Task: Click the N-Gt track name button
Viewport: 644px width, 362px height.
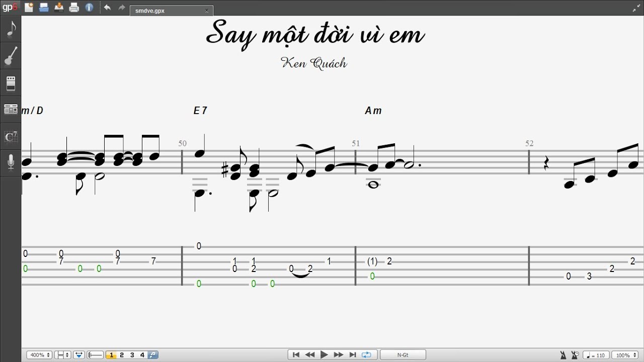Action: [x=403, y=355]
